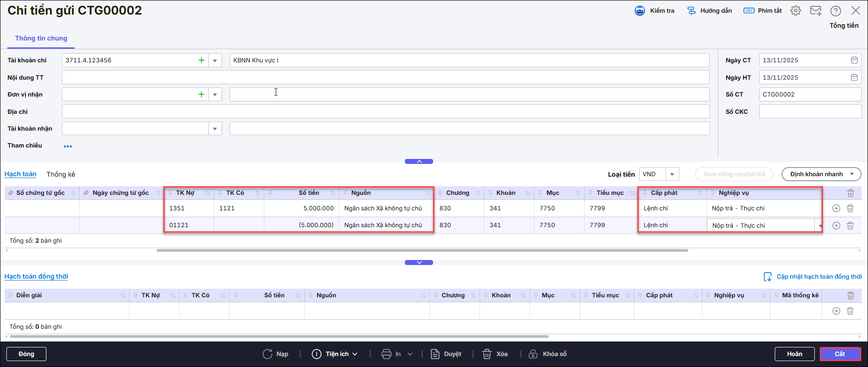
Task: Open the Ngày CT calendar picker
Action: coord(854,60)
